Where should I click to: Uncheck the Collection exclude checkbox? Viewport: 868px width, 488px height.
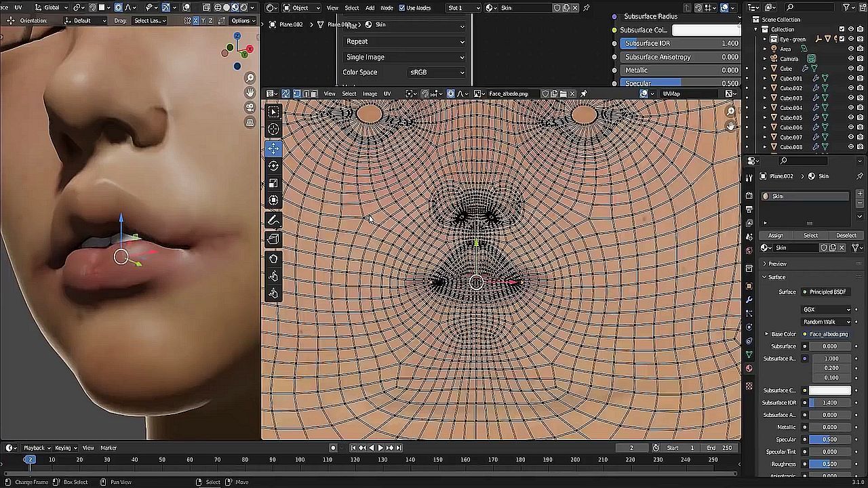point(842,30)
